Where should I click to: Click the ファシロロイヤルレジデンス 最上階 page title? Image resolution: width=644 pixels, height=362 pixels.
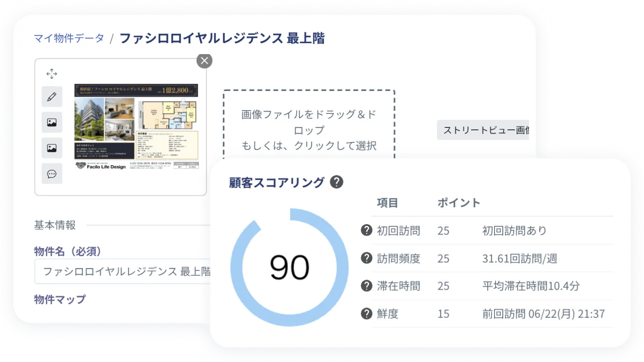pos(222,38)
